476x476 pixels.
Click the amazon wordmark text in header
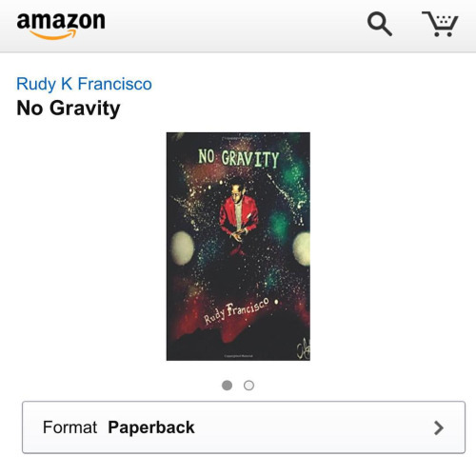pyautogui.click(x=61, y=21)
